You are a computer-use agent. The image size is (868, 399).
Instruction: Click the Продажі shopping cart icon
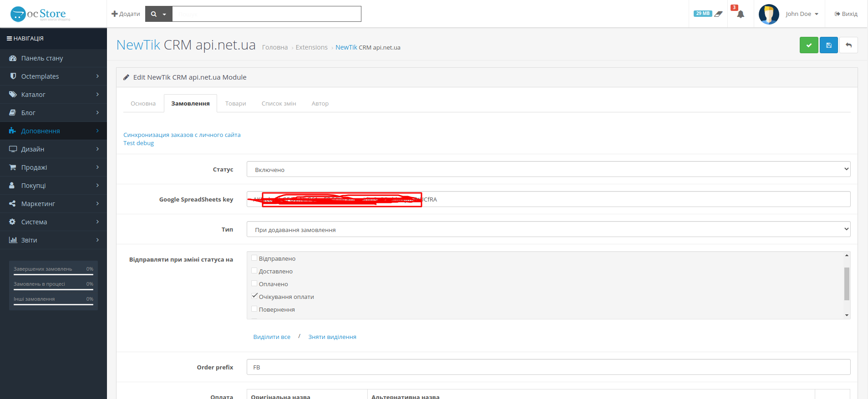[x=13, y=167]
